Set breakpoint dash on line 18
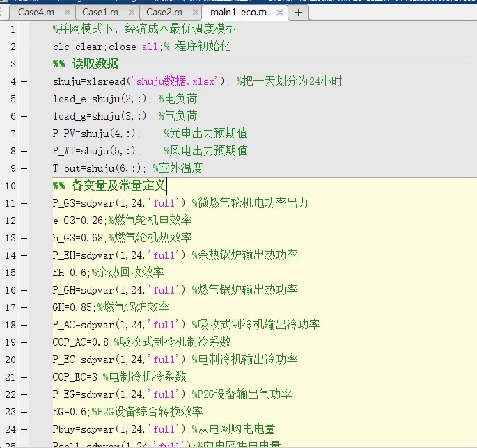This screenshot has height=448, width=477. 24,325
